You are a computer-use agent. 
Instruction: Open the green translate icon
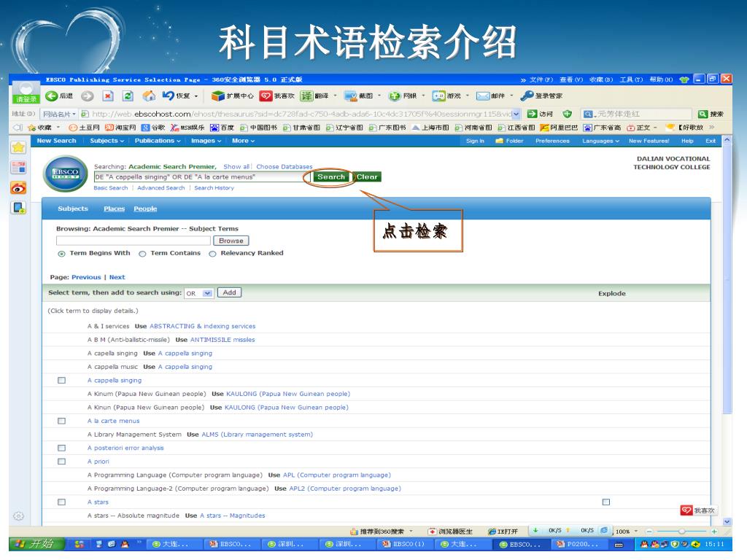coord(306,96)
